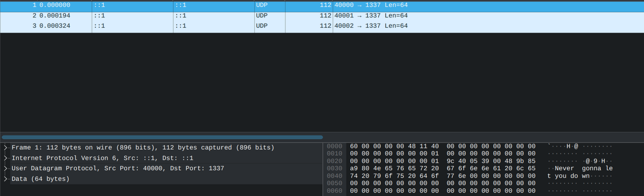
Task: Select the User Datagram Protocol detail line
Action: (x=118, y=168)
